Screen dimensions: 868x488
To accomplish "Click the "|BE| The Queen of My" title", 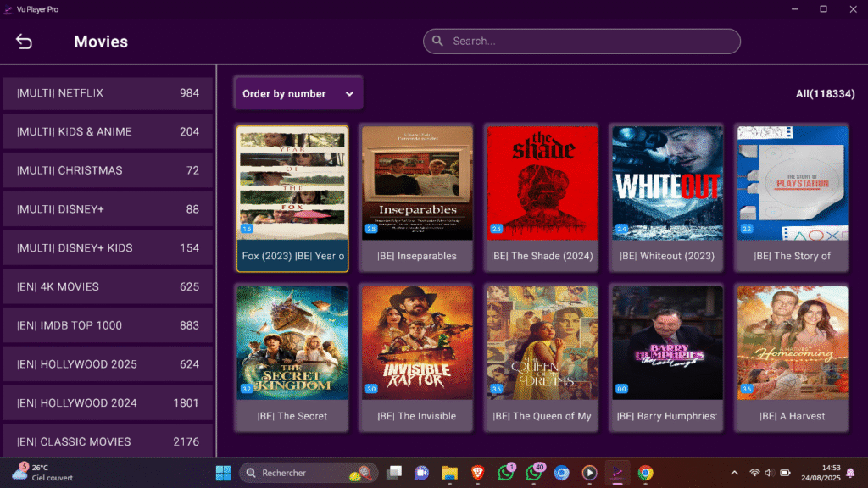I will (x=542, y=416).
